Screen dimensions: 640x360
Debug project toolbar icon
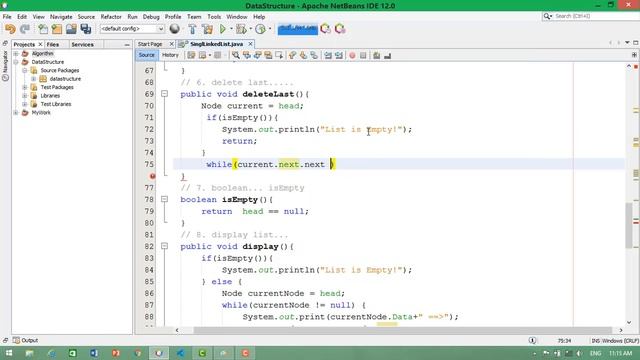(241, 29)
